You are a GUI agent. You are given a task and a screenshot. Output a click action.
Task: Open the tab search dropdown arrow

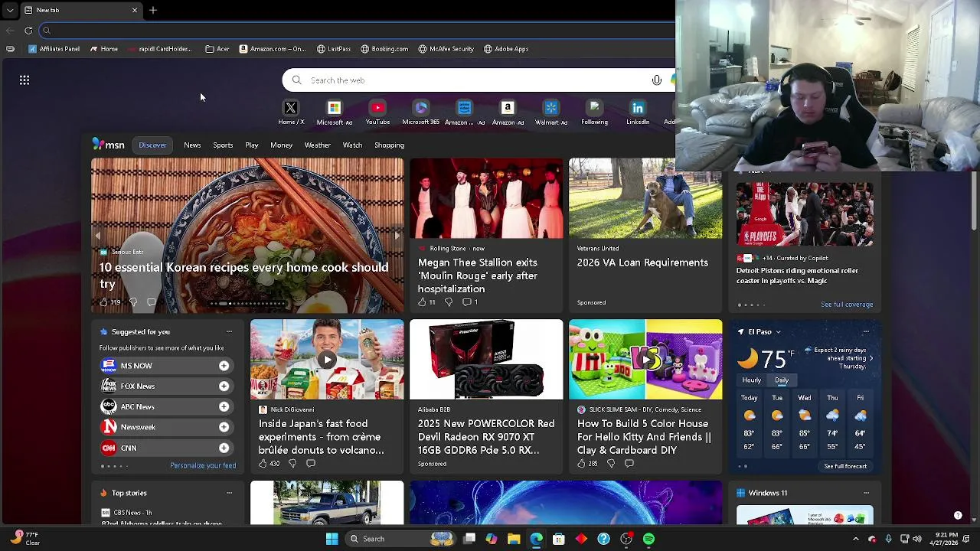click(x=10, y=10)
